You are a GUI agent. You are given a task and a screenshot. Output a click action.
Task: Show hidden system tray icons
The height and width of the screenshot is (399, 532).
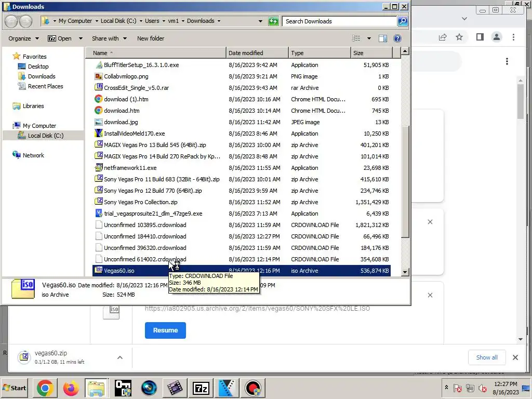coord(446,388)
